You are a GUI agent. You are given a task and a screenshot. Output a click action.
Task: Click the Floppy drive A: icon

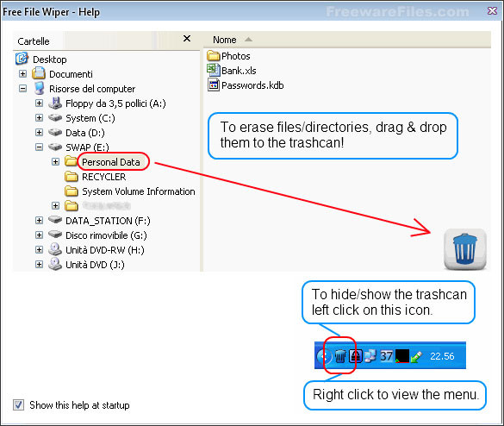[55, 103]
